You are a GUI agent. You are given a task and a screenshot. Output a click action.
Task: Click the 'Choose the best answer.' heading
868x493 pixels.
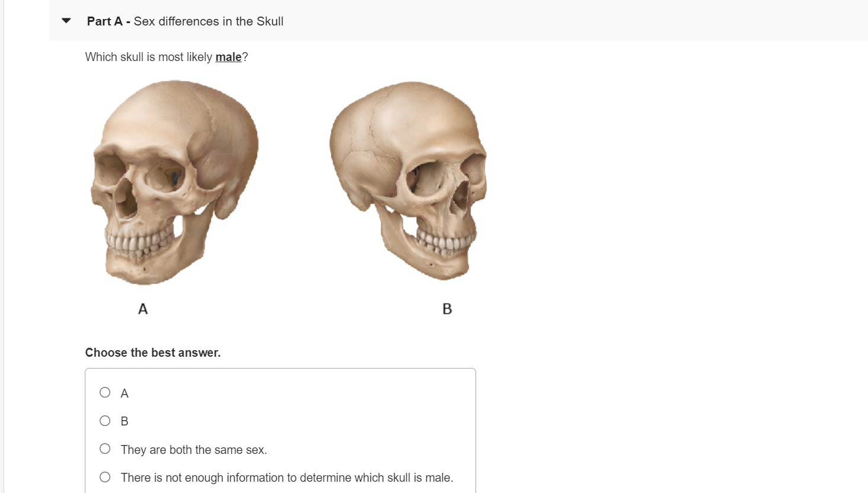(x=153, y=353)
